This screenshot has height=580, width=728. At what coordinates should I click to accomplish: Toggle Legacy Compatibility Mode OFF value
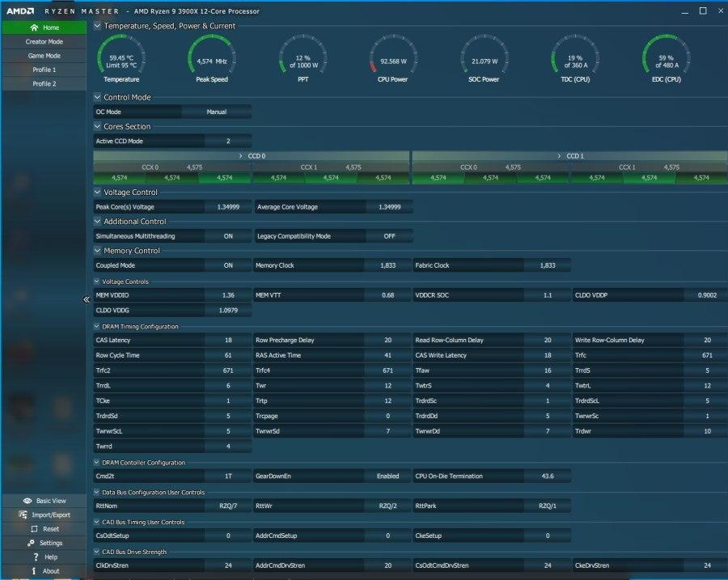tap(389, 236)
